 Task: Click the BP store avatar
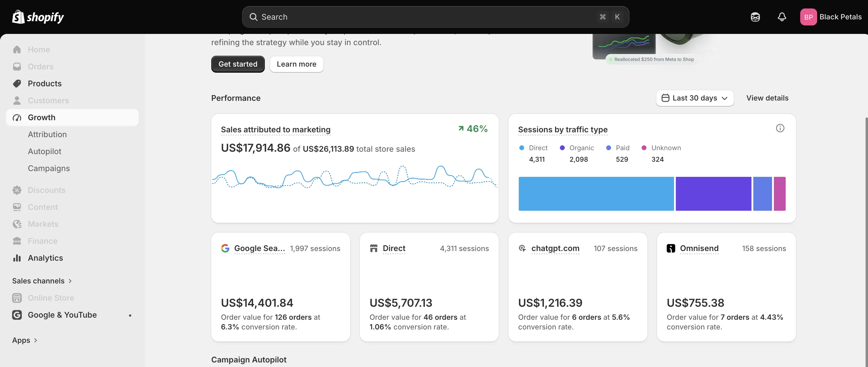tap(808, 17)
